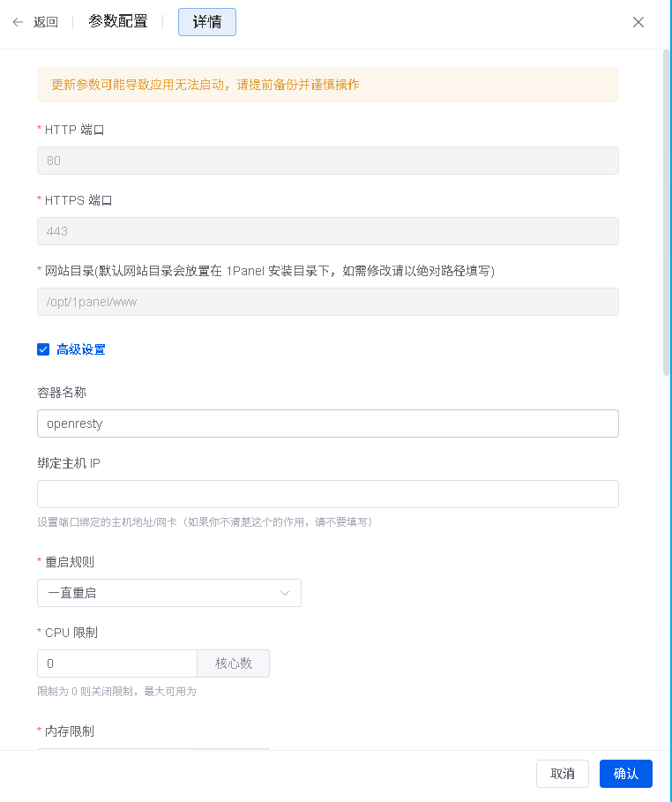Image resolution: width=672 pixels, height=802 pixels.
Task: Click the orange backup warning banner
Action: (327, 85)
